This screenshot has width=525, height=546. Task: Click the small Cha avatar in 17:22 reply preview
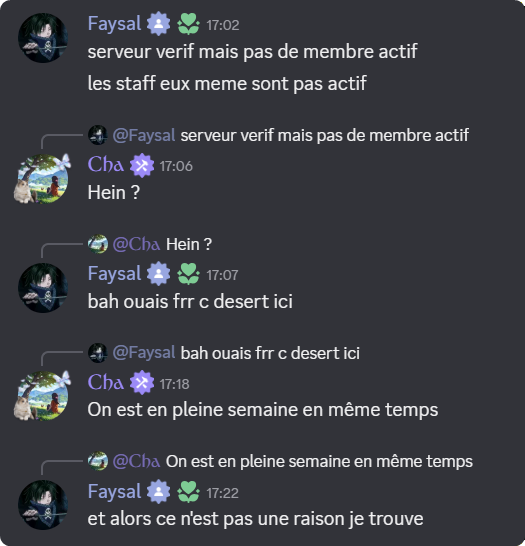[98, 461]
